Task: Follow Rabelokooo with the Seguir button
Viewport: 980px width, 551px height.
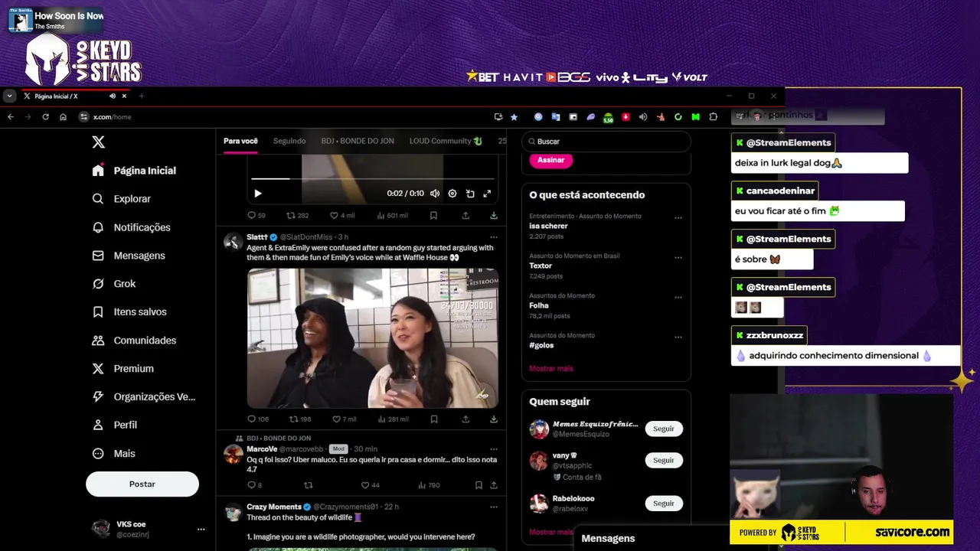Action: [x=664, y=503]
